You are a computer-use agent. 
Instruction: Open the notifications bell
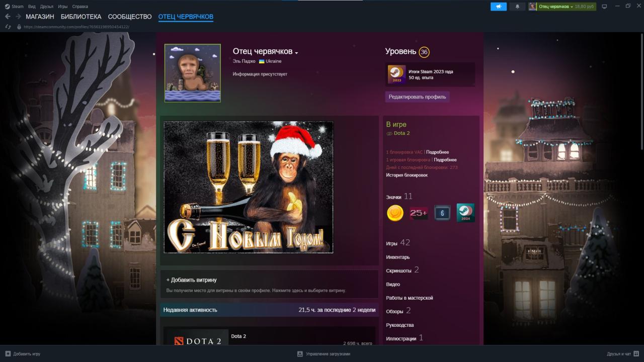coord(517,7)
